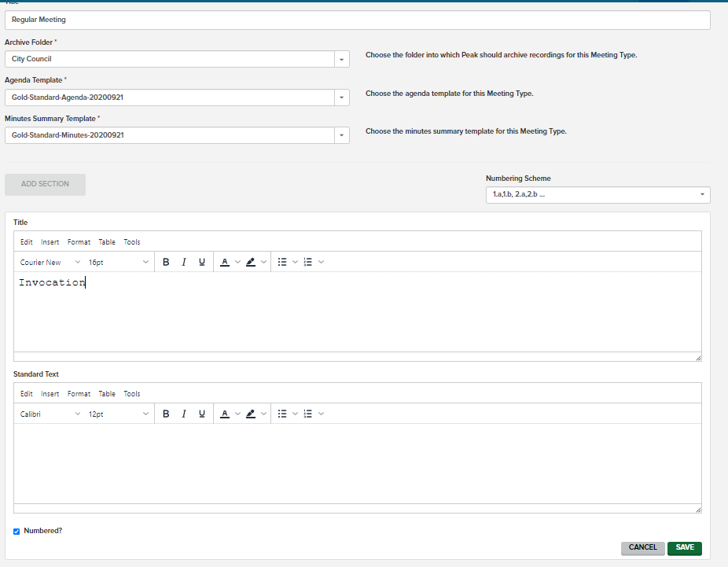This screenshot has height=567, width=728.
Task: Open the Numbering Scheme dropdown
Action: tap(598, 194)
